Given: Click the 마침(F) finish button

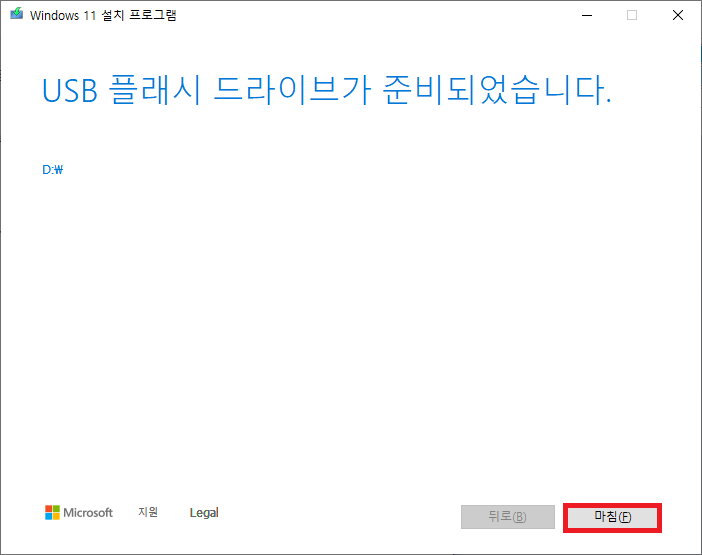Looking at the screenshot, I should click(x=612, y=517).
